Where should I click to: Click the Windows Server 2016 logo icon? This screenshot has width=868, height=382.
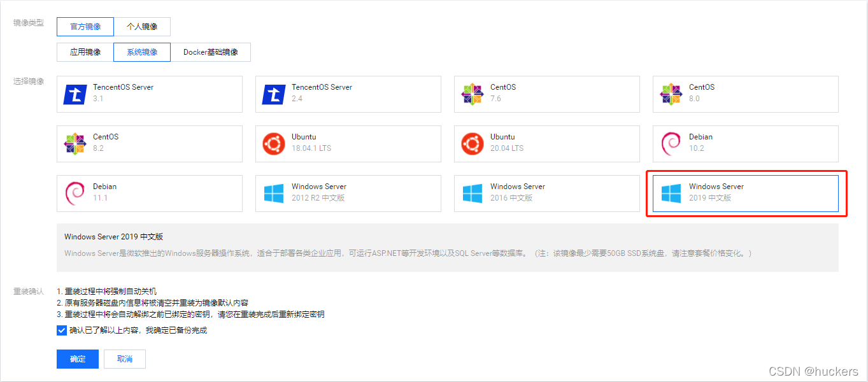[473, 194]
